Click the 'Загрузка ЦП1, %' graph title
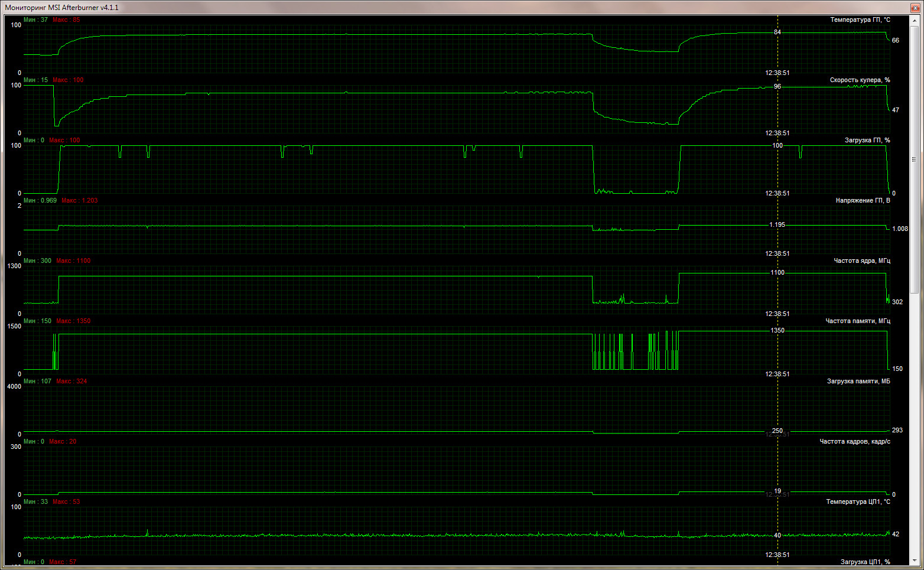The width and height of the screenshot is (924, 570). 866,562
